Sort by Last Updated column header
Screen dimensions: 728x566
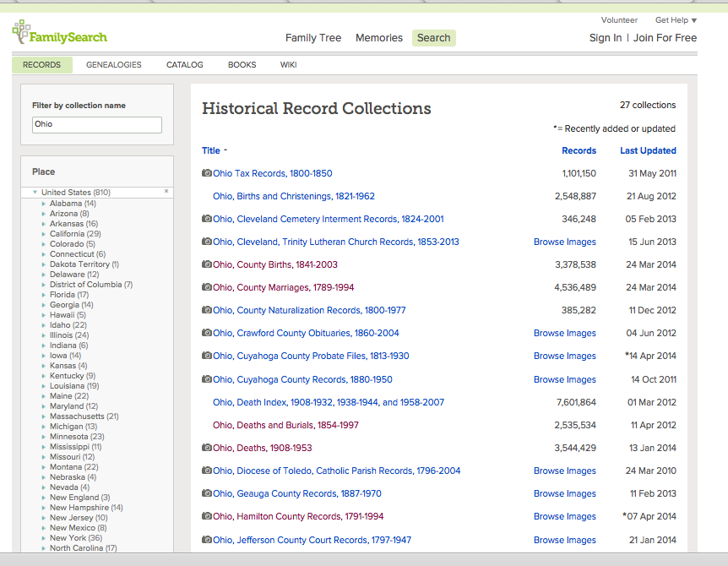(x=648, y=150)
